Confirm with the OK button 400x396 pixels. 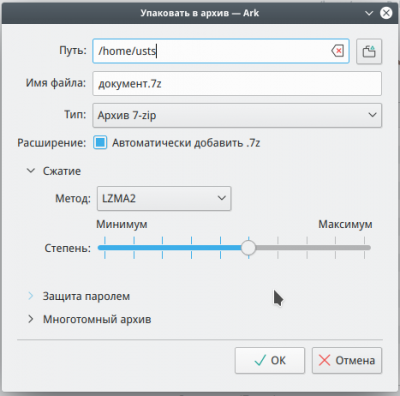pyautogui.click(x=270, y=360)
